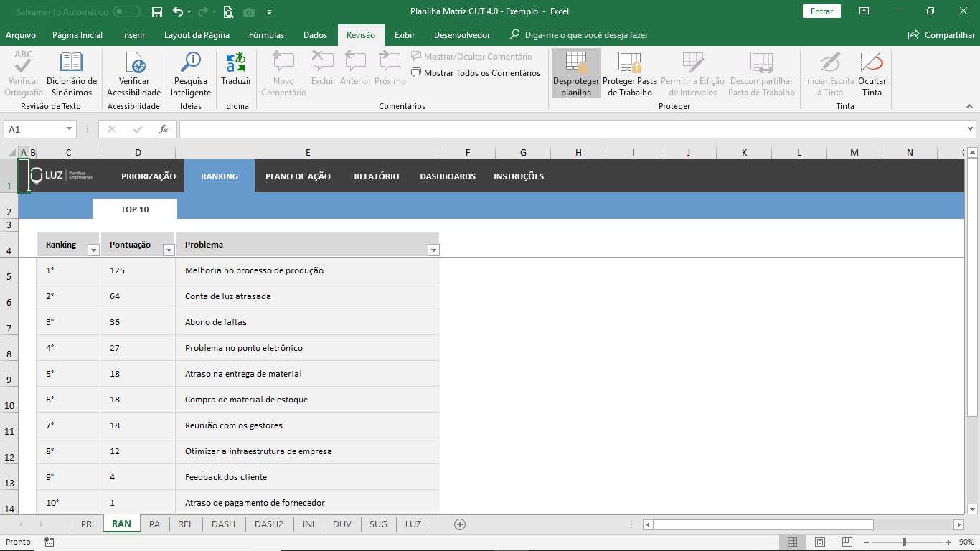The height and width of the screenshot is (551, 980).
Task: Open Verificar Acessibilidade tool
Action: 134,62
